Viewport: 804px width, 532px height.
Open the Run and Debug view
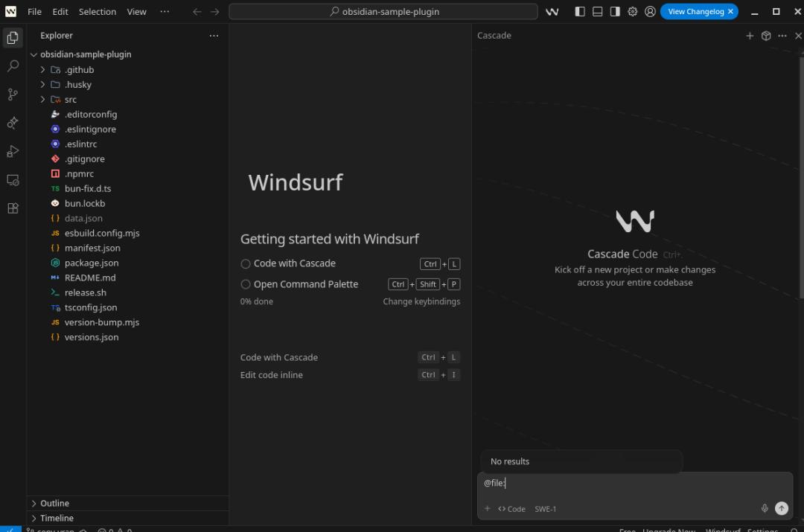coord(13,152)
